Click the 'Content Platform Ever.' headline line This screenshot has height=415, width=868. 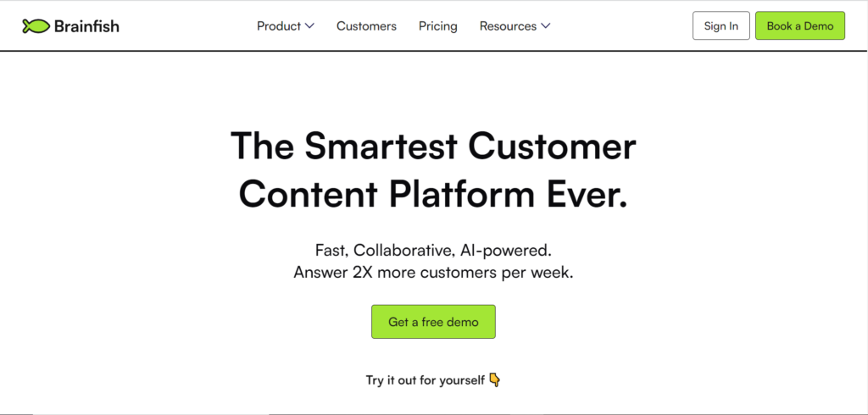tap(433, 195)
